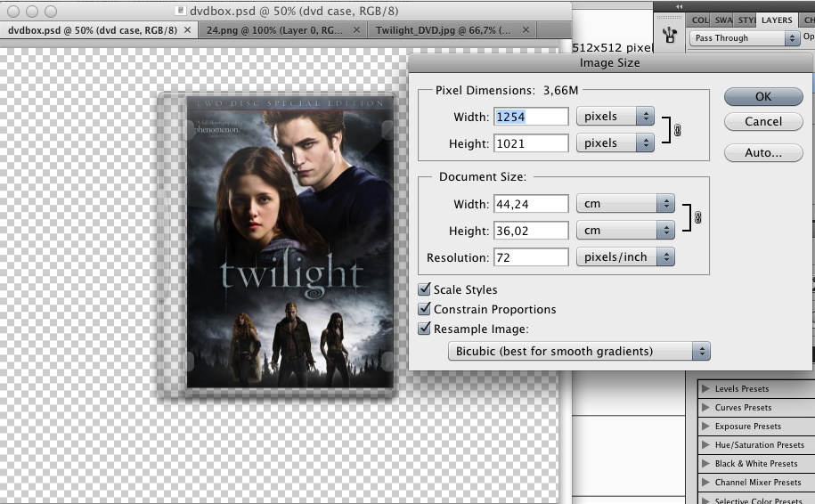Click the minimize window button

click(32, 11)
